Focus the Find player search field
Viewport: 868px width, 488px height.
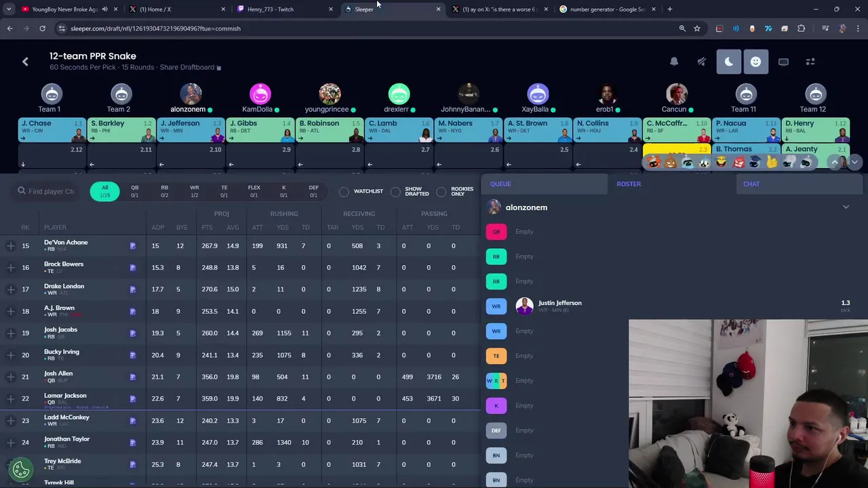click(x=47, y=191)
